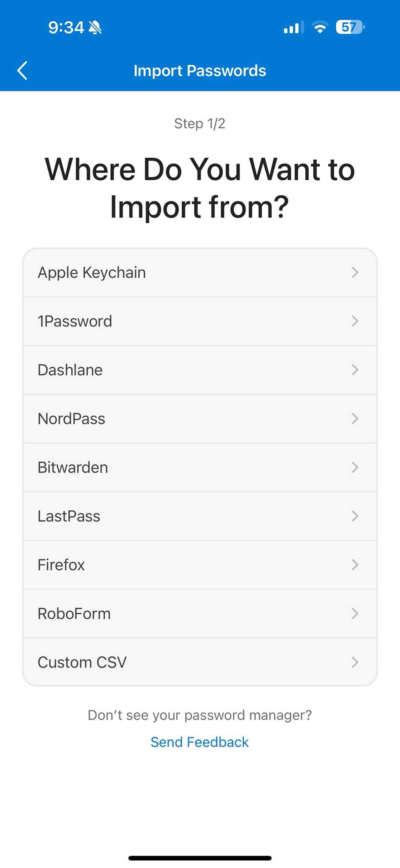This screenshot has width=400, height=868.
Task: Tap the muted notifications bell icon
Action: click(x=95, y=27)
